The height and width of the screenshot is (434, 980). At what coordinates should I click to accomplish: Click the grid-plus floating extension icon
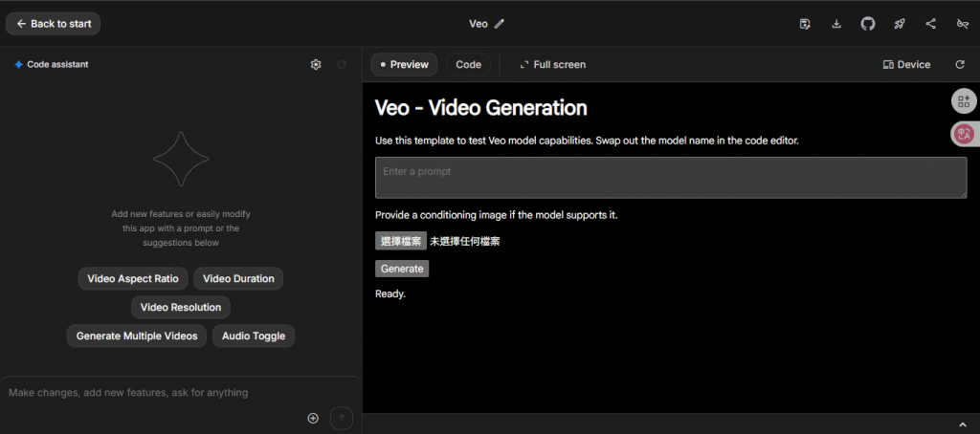pos(964,101)
